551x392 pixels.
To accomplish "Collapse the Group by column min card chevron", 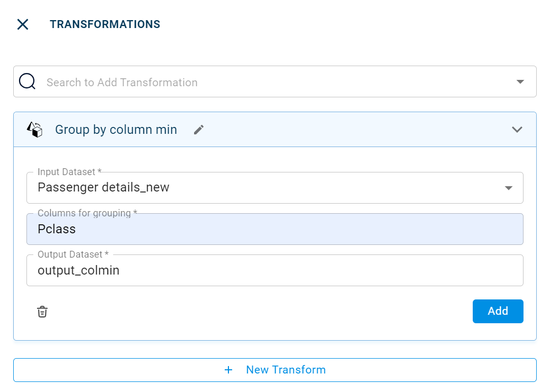I will pos(517,130).
